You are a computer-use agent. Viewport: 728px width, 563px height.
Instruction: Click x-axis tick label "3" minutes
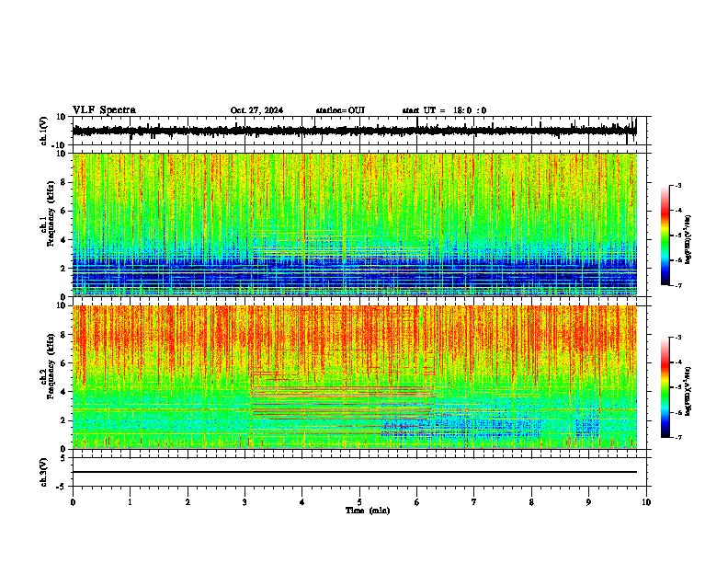point(245,502)
